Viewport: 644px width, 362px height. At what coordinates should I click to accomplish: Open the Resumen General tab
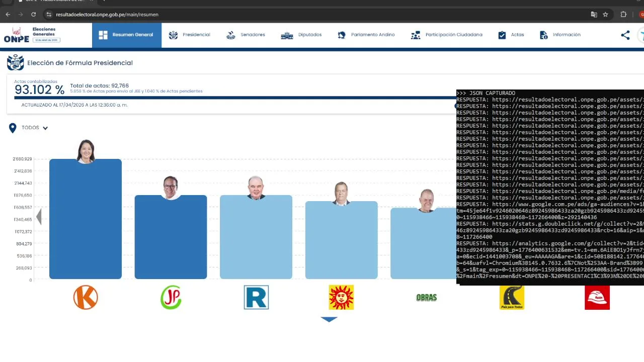tap(126, 35)
